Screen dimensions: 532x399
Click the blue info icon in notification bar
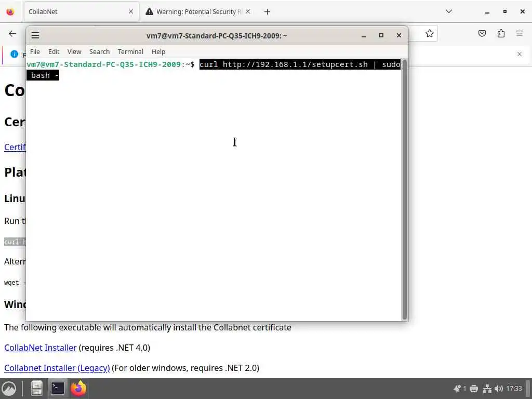coord(14,54)
